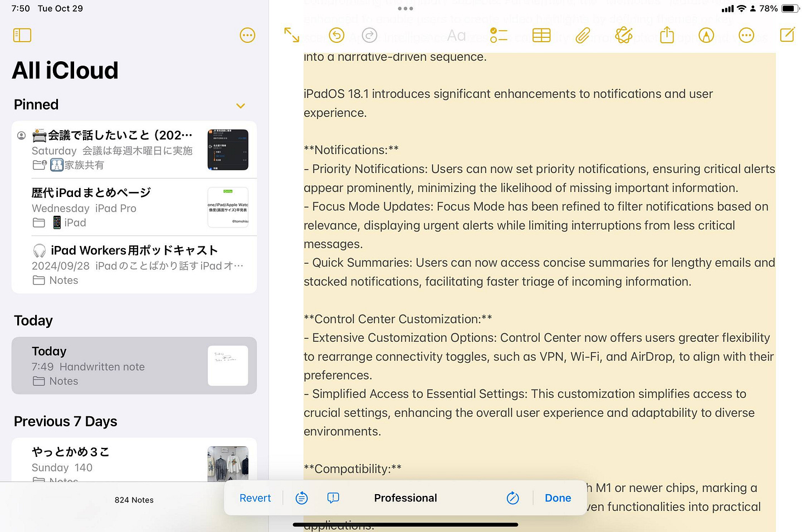This screenshot has width=811, height=532.
Task: Open the pinned 会議で話したいこと note
Action: click(134, 150)
